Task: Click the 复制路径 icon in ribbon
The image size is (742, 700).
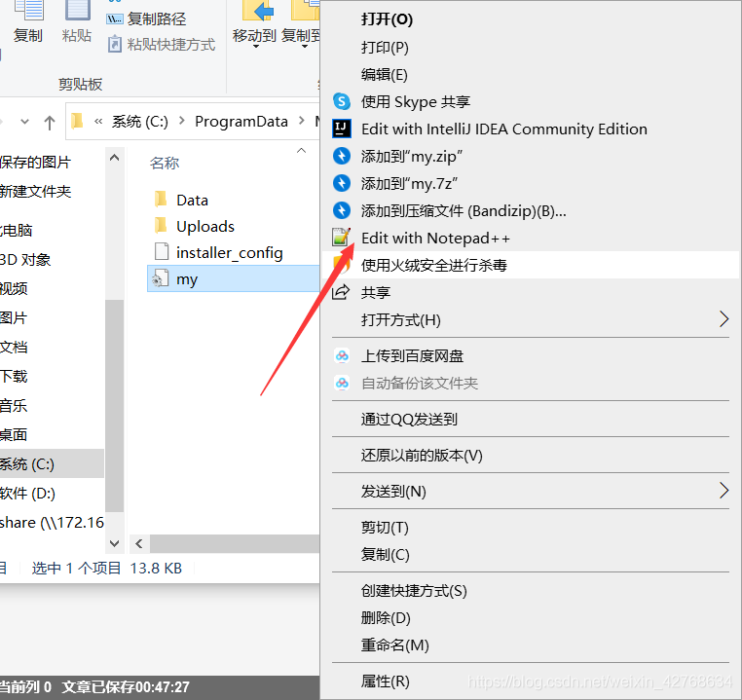Action: 115,18
